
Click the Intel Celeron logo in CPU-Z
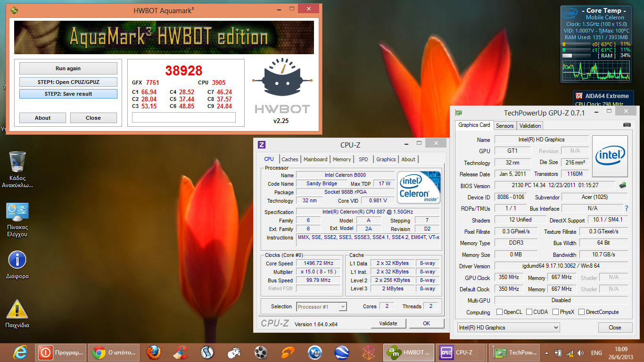pyautogui.click(x=419, y=187)
